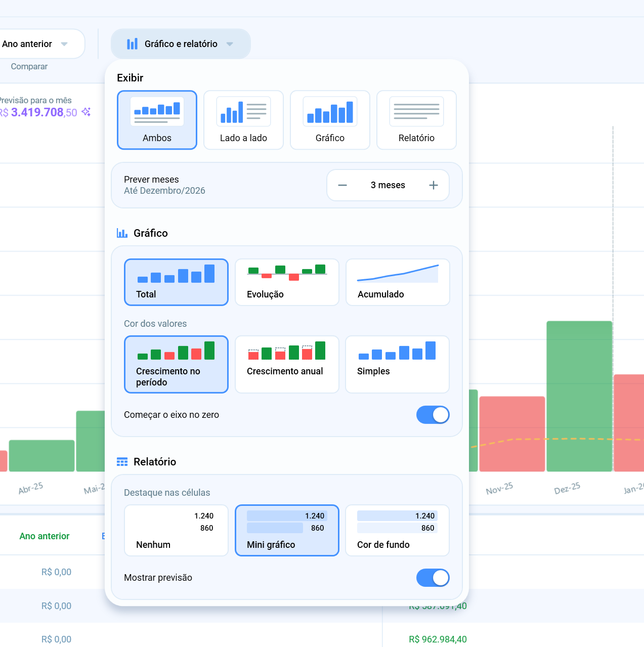644x647 pixels.
Task: Click the sparkle icon next to forecast amount
Action: [x=87, y=112]
